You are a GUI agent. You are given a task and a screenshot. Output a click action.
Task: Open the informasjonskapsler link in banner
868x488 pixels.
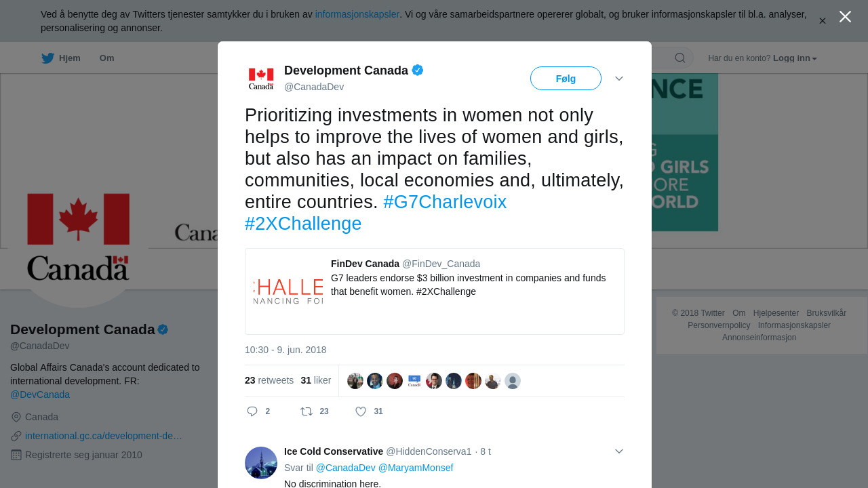[357, 14]
